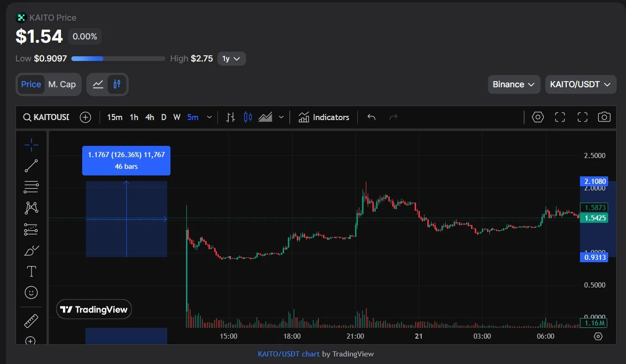626x364 pixels.
Task: Open the KAITO/USDT chart link
Action: click(x=288, y=354)
